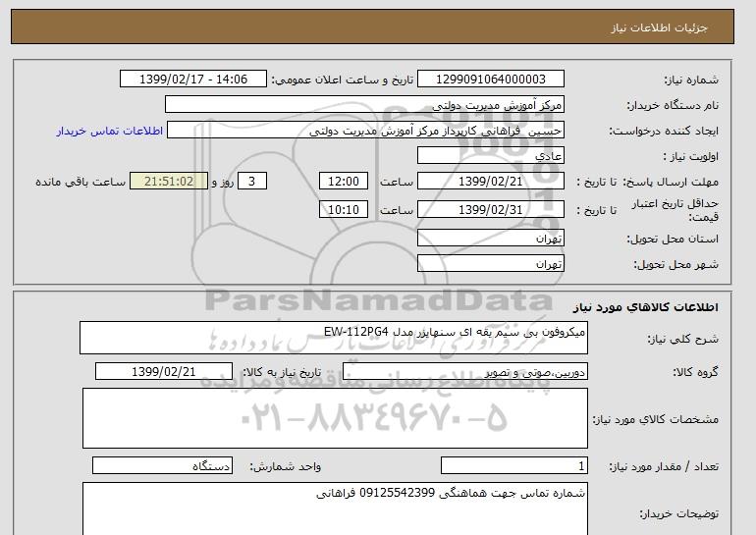Screen dimensions: 756x535
Task: Click the label حداقل تاریخ اعتبار قیمت
Action: [675, 210]
